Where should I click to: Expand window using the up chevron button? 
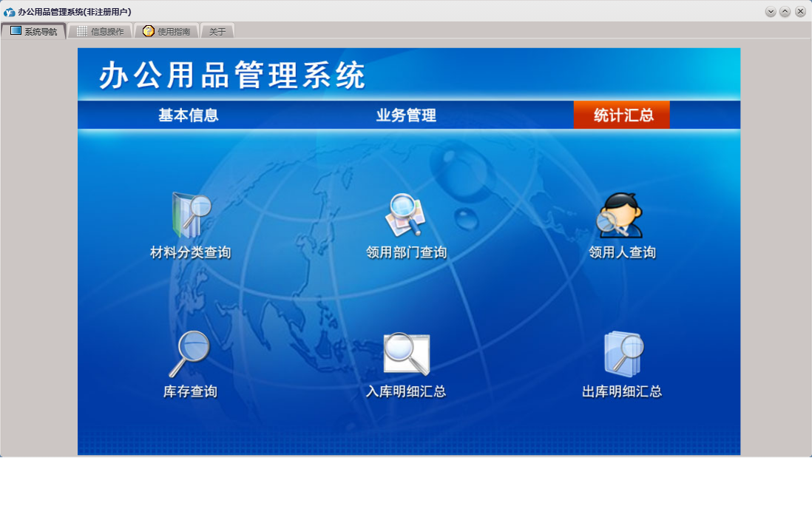[x=785, y=11]
